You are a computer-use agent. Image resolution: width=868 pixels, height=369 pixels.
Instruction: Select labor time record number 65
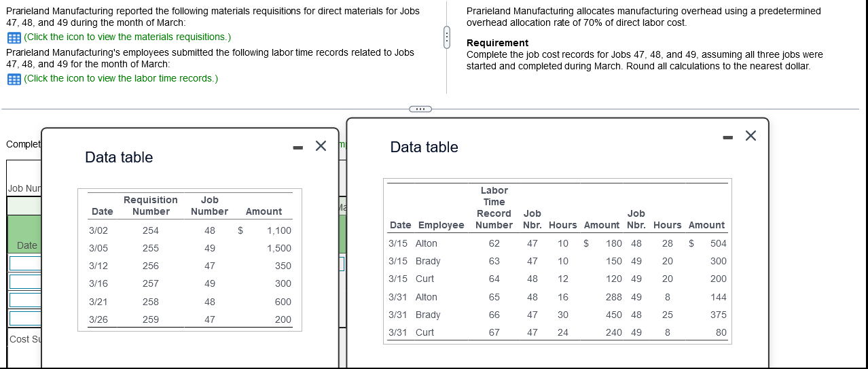click(x=494, y=297)
